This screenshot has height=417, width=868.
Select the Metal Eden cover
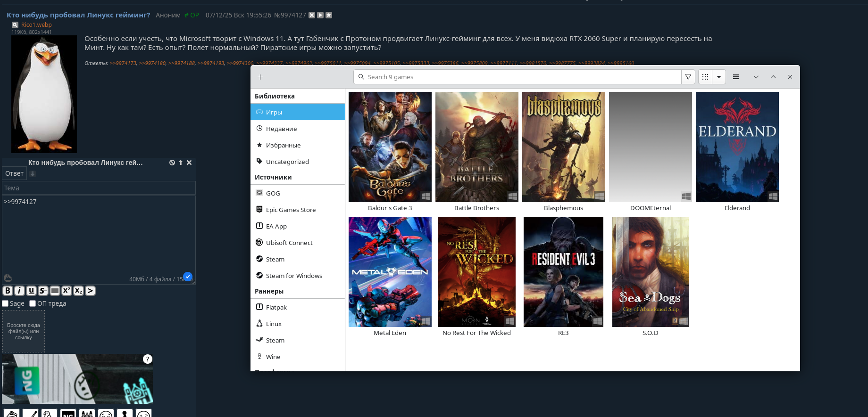pyautogui.click(x=390, y=272)
